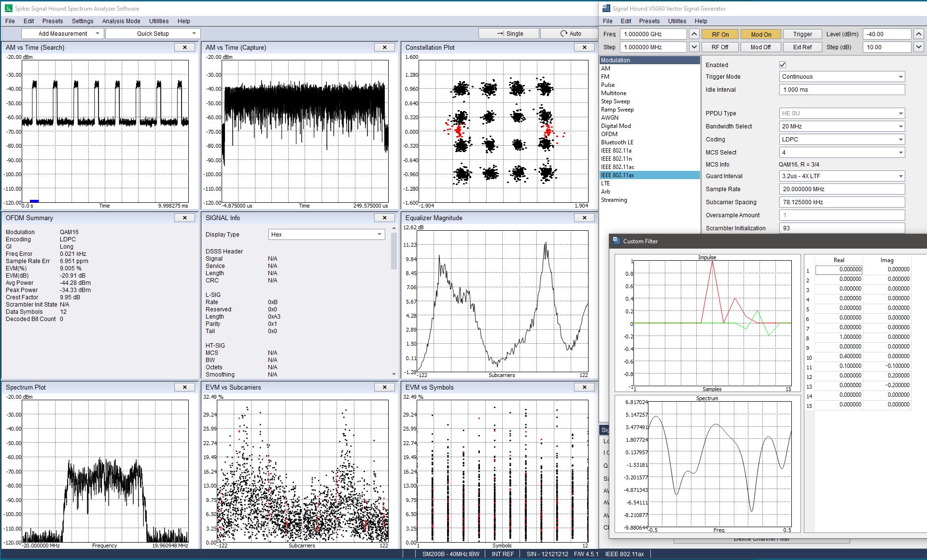Image resolution: width=927 pixels, height=560 pixels.
Task: Open the Bandwidth Select dropdown
Action: tap(842, 126)
